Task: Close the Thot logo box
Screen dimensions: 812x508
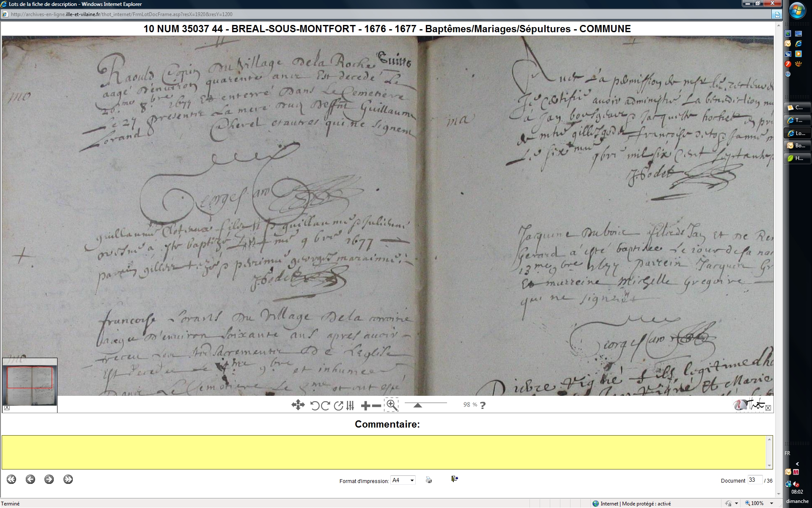Action: click(x=768, y=408)
